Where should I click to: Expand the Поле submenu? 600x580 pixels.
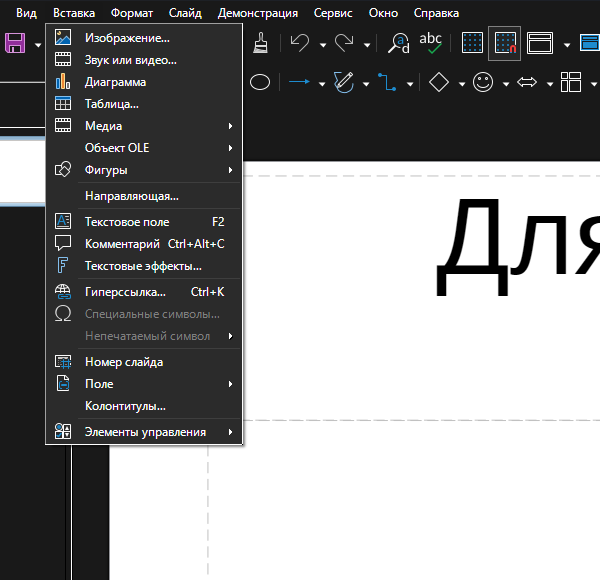tap(144, 384)
